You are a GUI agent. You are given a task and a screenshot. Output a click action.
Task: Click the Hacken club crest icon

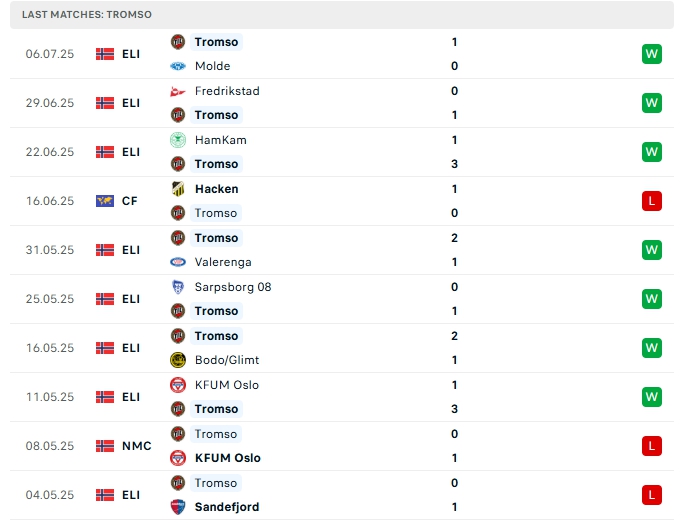(178, 189)
